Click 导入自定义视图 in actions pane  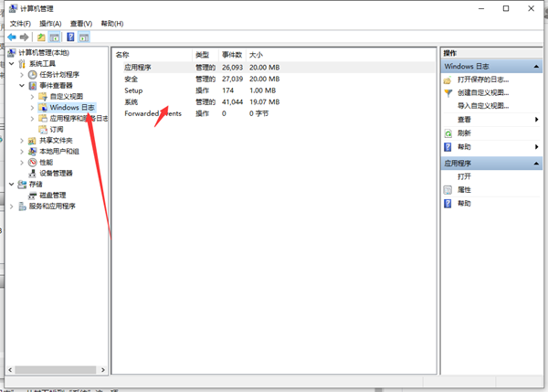483,106
